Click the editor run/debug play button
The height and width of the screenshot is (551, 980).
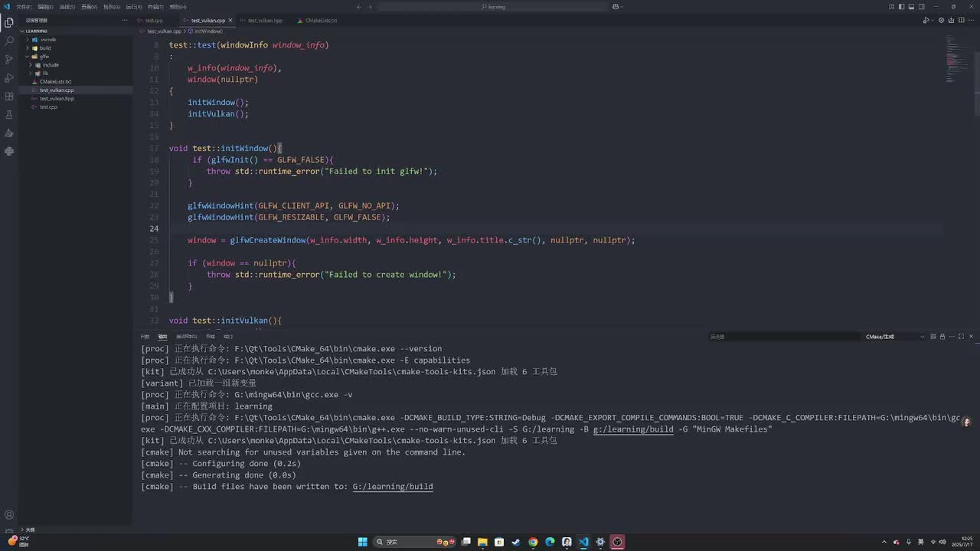[925, 21]
